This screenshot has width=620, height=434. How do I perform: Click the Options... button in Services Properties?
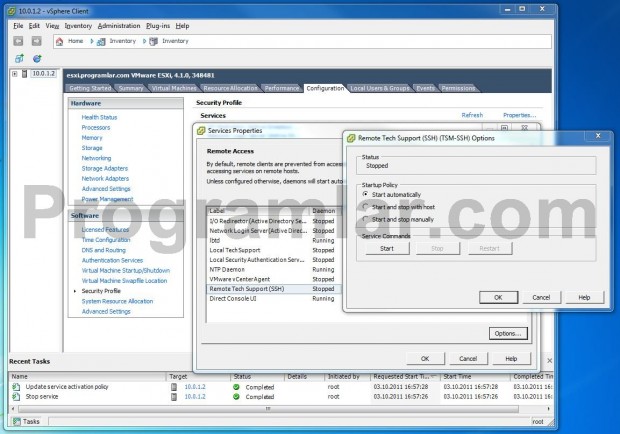point(508,334)
